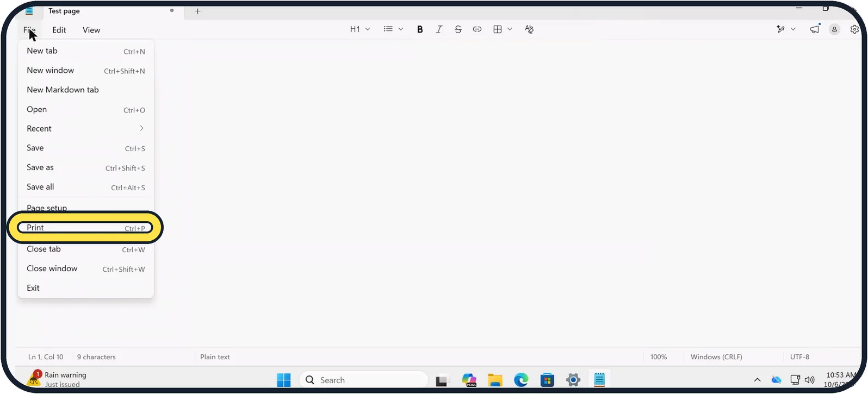The image size is (868, 394).
Task: Click Ln 1, Col 10 status text
Action: point(46,357)
